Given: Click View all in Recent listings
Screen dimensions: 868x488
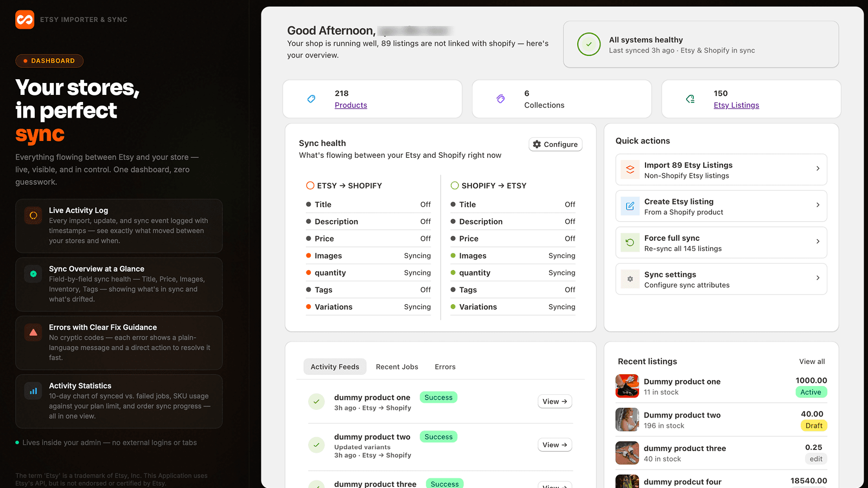Looking at the screenshot, I should (x=812, y=362).
